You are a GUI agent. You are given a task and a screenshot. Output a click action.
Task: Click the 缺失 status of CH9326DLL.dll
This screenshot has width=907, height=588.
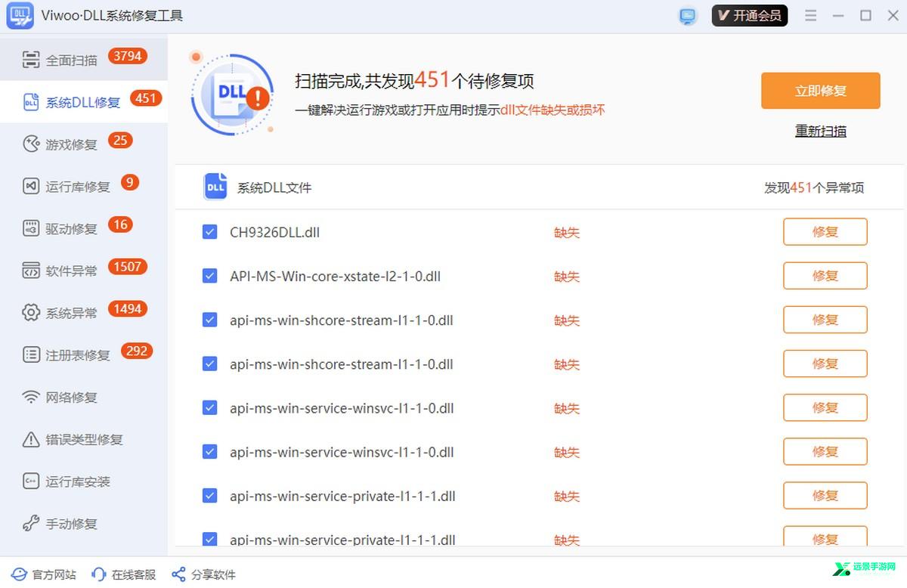(x=567, y=233)
